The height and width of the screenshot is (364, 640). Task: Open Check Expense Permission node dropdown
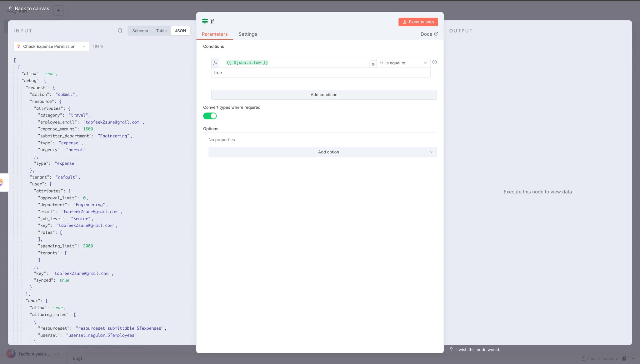tap(51, 46)
